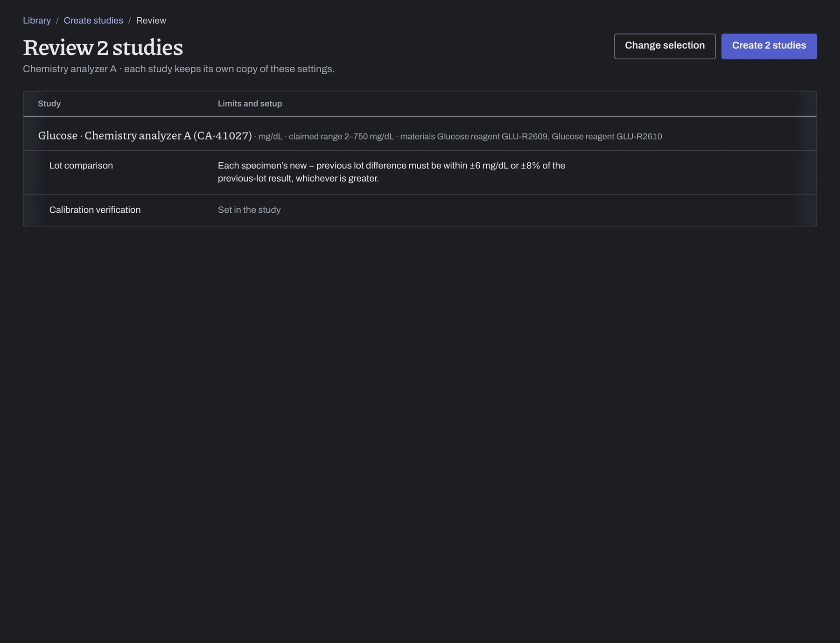Screen dimensions: 840x643
Task: Click the Review 2 studies heading
Action: click(103, 48)
